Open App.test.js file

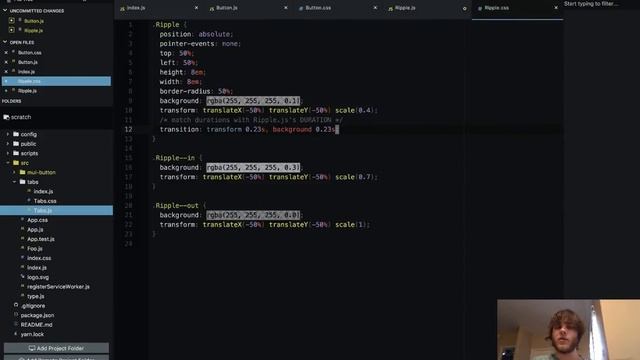pyautogui.click(x=41, y=239)
